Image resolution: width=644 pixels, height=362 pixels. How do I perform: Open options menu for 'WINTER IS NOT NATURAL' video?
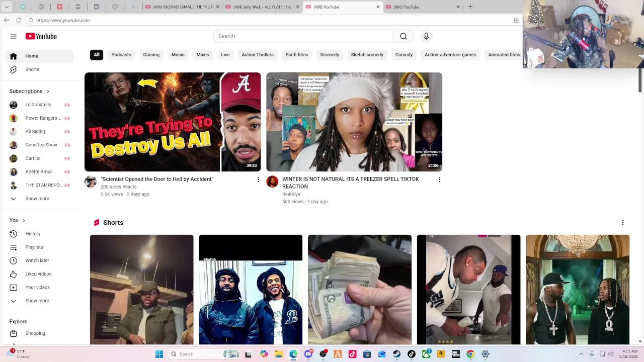tap(440, 179)
